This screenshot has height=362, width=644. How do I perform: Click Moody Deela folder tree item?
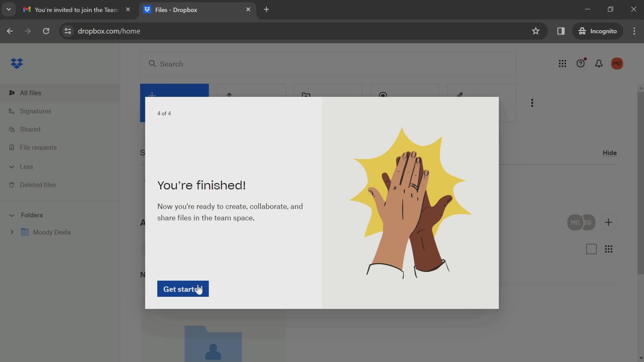(52, 232)
